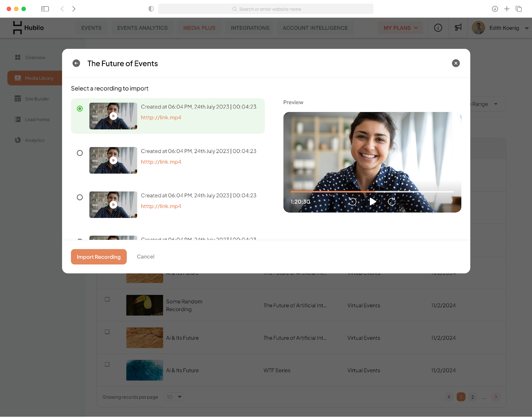The height and width of the screenshot is (418, 532).
Task: Go to the Integrations tab
Action: point(250,28)
